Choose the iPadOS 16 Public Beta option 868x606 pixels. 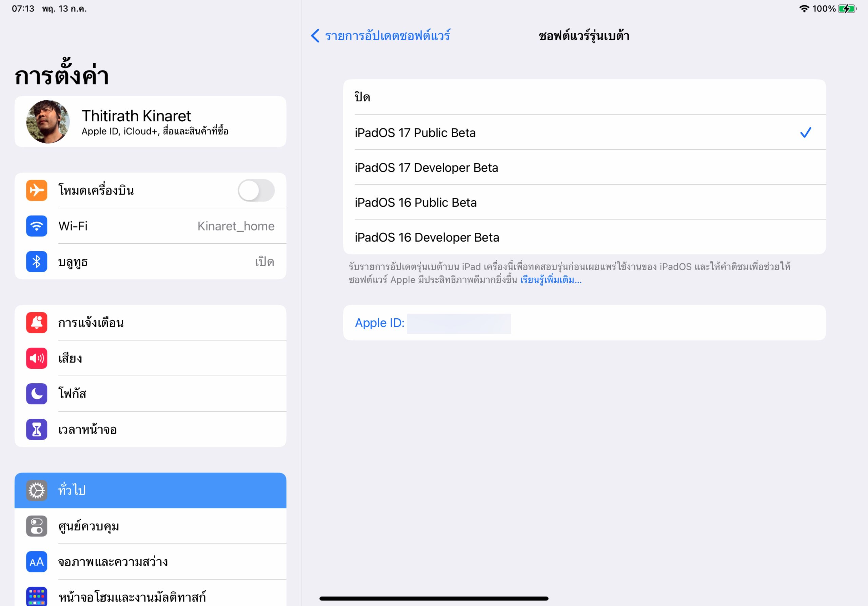coord(584,202)
